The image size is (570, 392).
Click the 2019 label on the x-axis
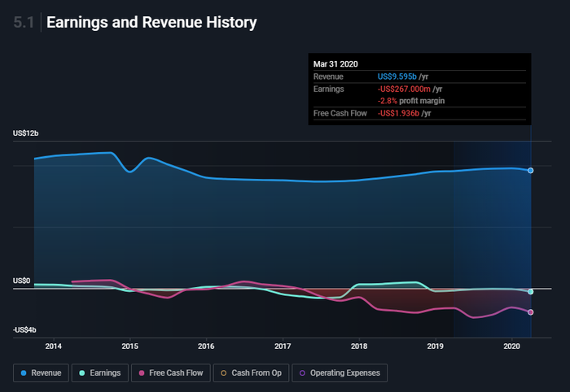pos(435,346)
